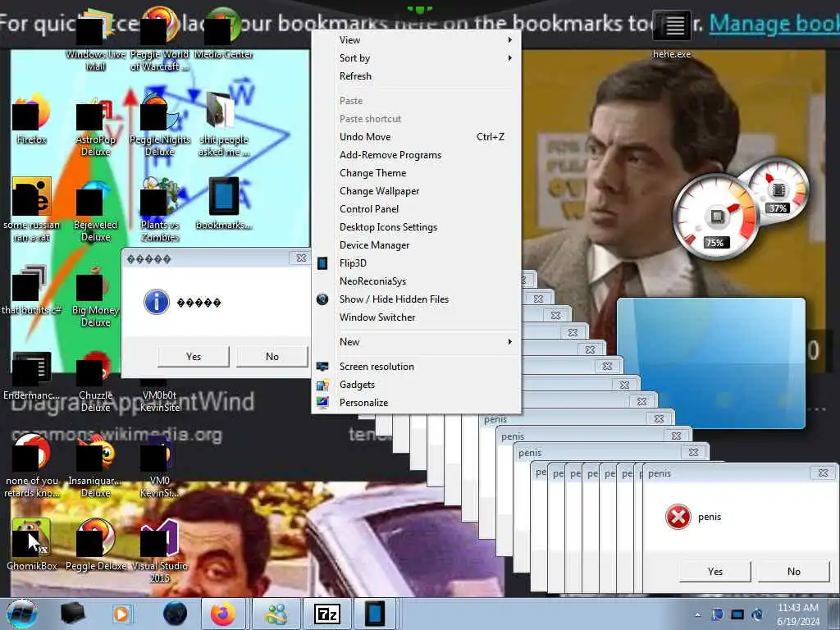Click the taskbar clock showing 11:43 AM
Image resolution: width=840 pixels, height=630 pixels.
click(798, 614)
